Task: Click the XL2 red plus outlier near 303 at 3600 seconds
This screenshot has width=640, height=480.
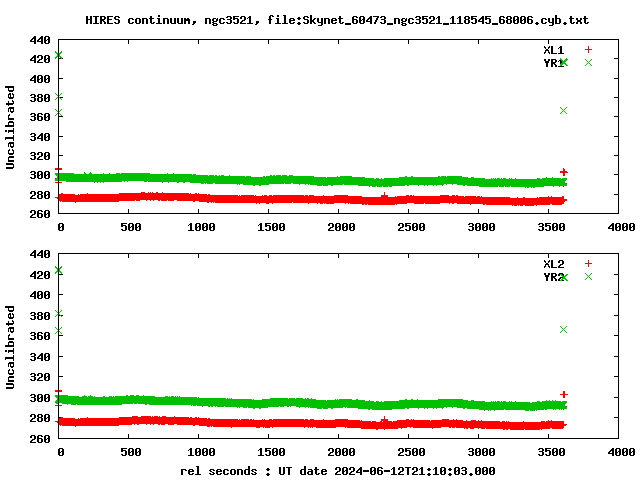Action: point(564,394)
